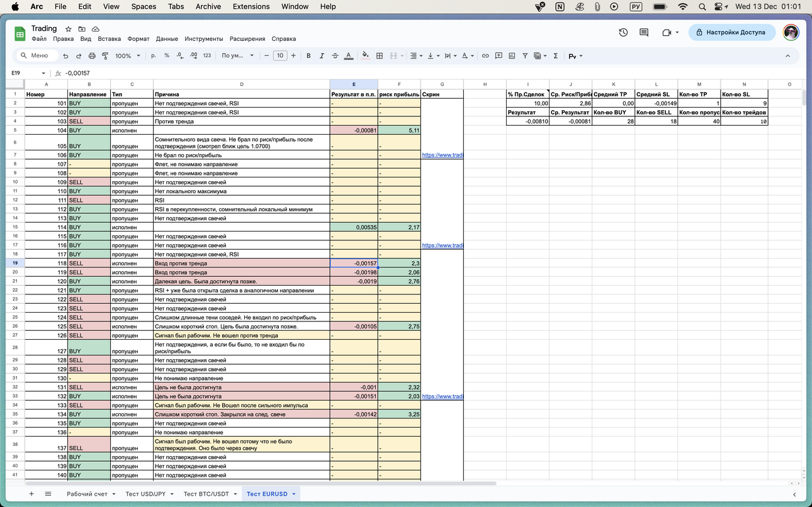Click the Name box showing E19

click(x=28, y=73)
